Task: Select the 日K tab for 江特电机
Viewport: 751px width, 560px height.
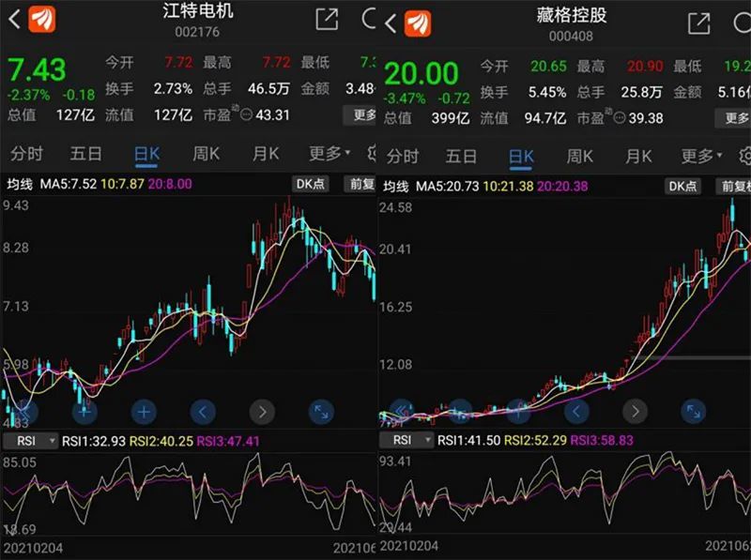Action: pyautogui.click(x=146, y=154)
